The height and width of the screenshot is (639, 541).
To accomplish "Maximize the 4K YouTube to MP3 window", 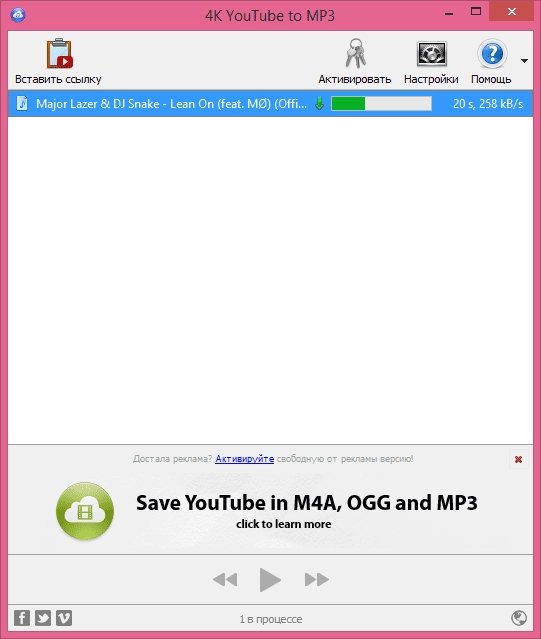I will [476, 12].
